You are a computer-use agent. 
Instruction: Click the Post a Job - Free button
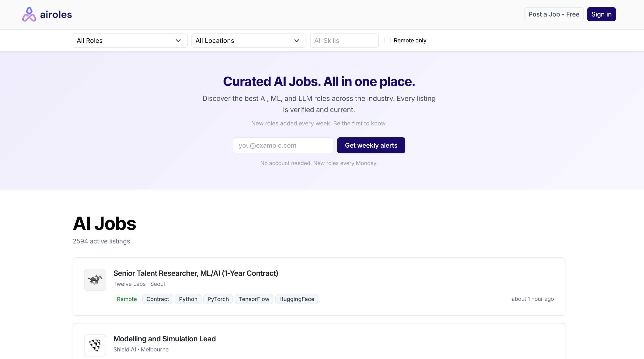pos(554,14)
